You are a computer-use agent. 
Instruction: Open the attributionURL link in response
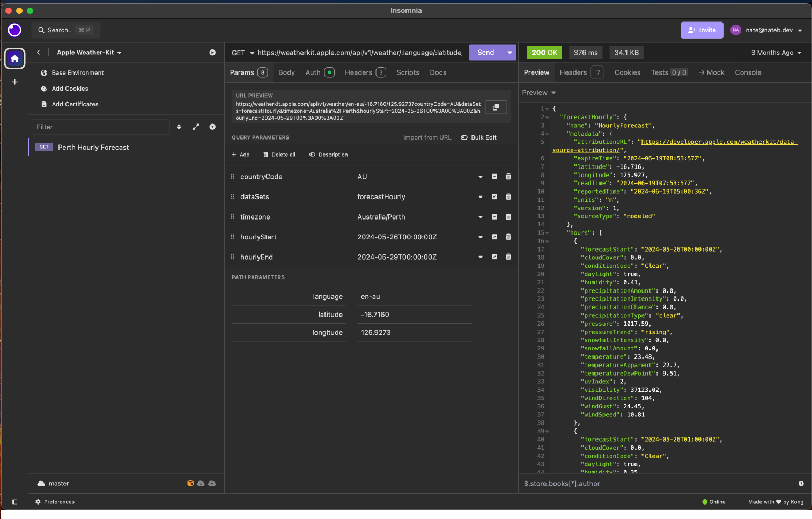tap(719, 142)
